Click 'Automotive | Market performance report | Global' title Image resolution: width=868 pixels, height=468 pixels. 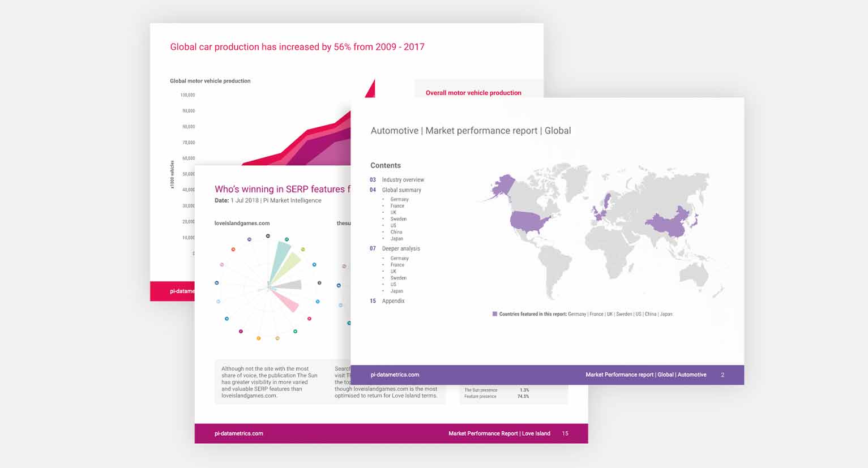(471, 131)
